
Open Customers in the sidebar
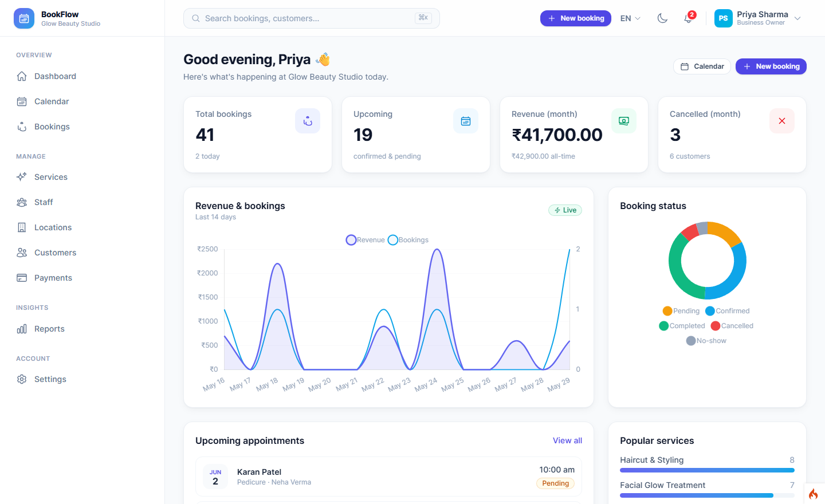click(82, 253)
